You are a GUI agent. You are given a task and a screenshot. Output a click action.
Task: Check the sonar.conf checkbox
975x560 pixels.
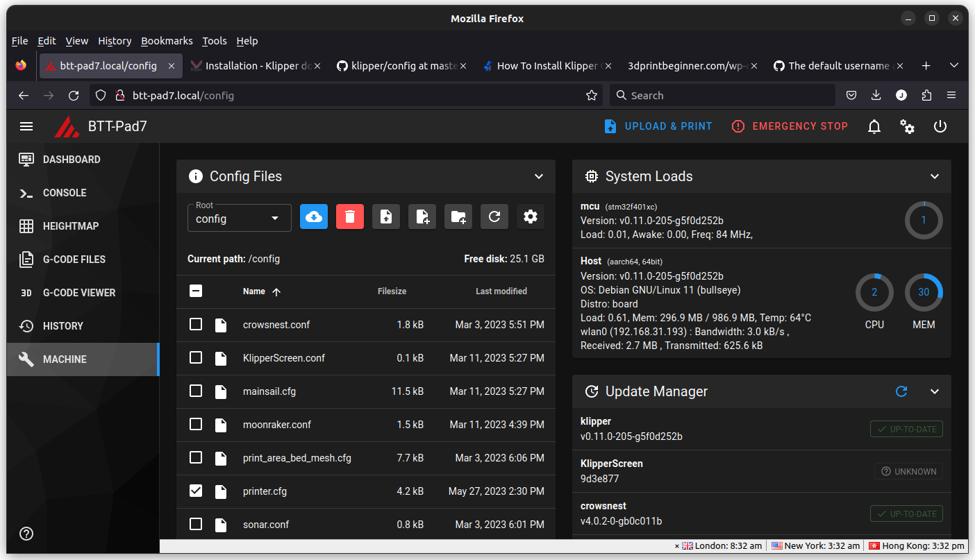point(196,524)
